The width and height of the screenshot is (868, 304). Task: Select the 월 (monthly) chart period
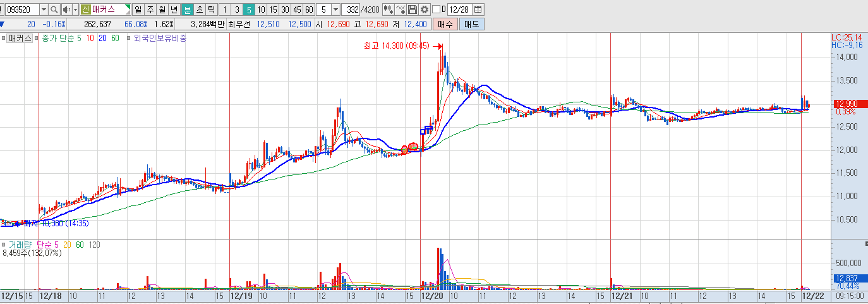pos(162,9)
